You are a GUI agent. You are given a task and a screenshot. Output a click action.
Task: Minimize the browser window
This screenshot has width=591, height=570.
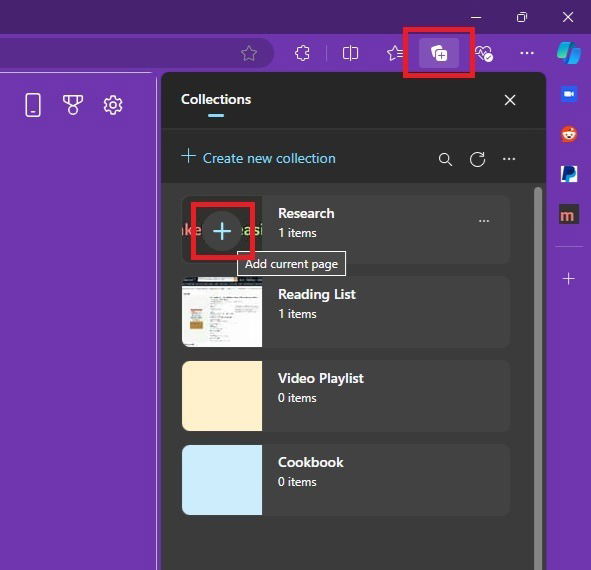point(476,17)
